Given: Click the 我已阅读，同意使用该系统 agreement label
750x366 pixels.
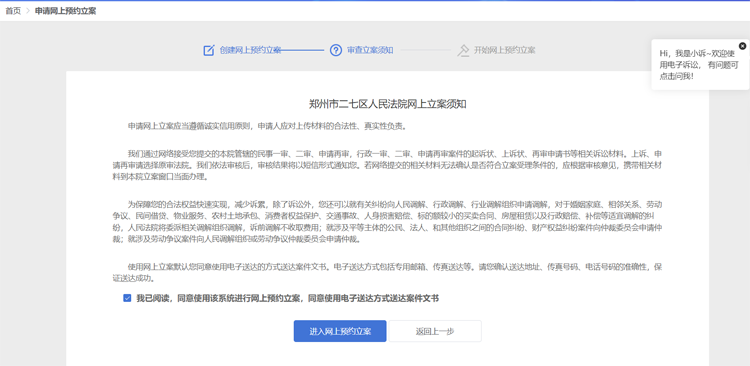Looking at the screenshot, I should click(288, 299).
